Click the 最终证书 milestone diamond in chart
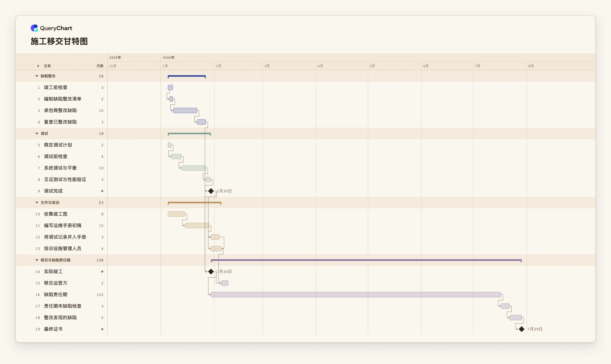611x364 pixels. 521,329
